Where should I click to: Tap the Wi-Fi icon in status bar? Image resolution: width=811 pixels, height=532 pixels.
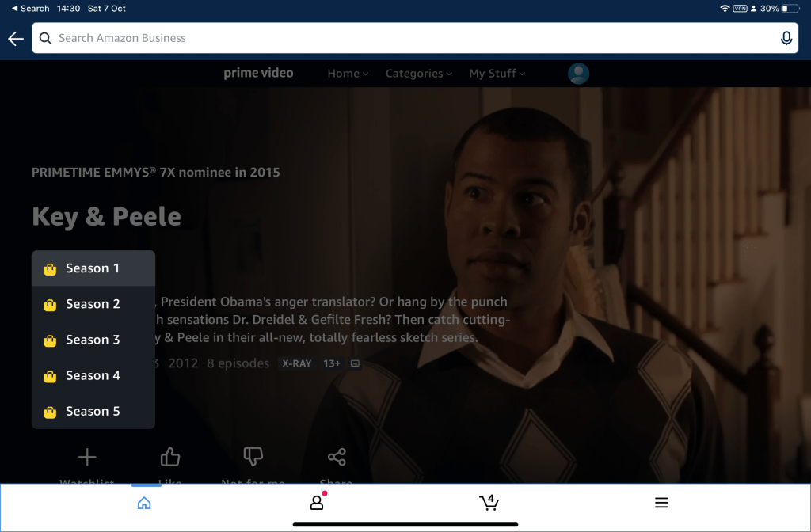725,8
